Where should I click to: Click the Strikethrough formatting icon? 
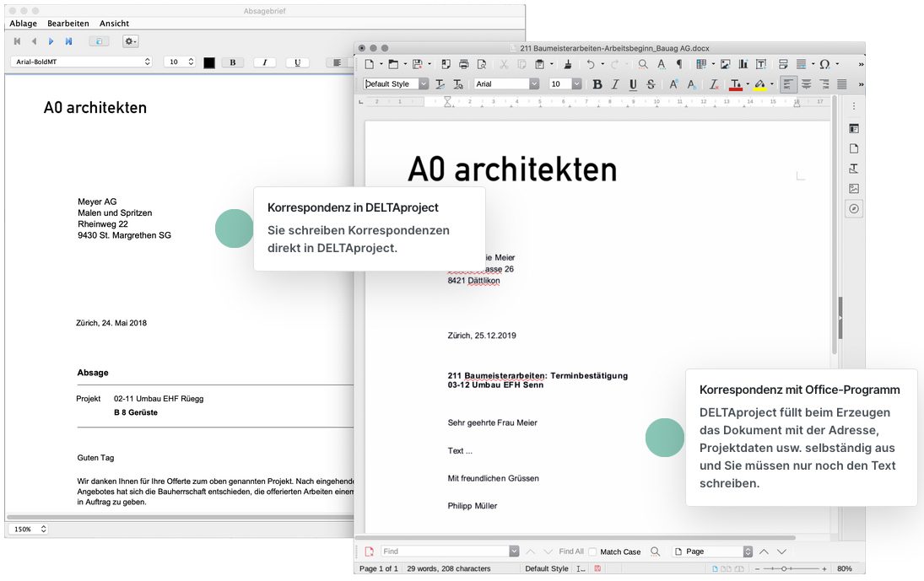click(x=651, y=84)
